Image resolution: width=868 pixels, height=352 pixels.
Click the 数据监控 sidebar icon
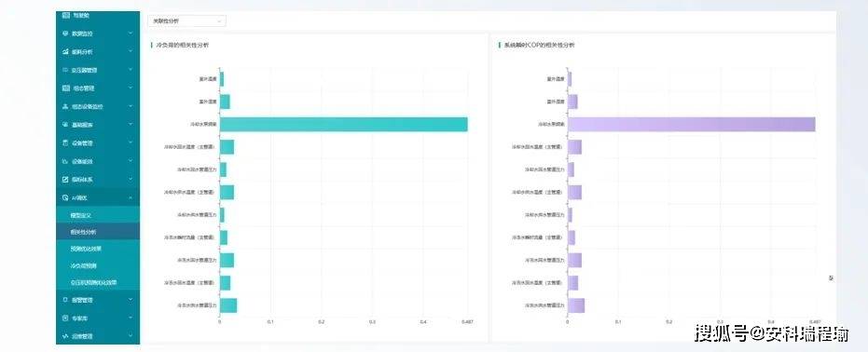tap(65, 34)
